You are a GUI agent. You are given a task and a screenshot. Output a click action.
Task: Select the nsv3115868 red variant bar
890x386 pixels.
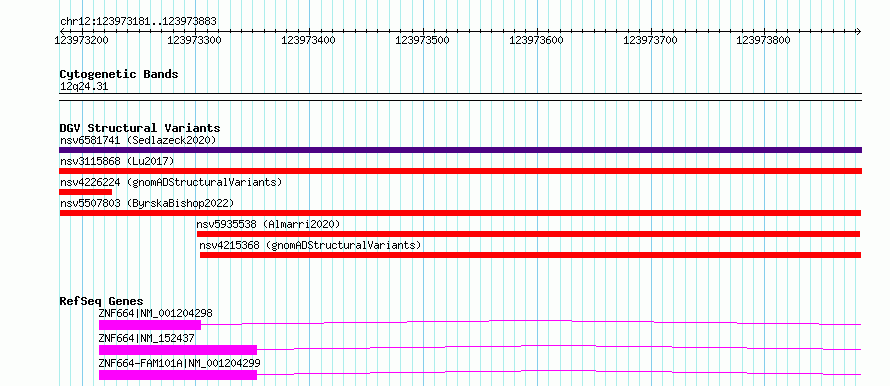point(460,171)
